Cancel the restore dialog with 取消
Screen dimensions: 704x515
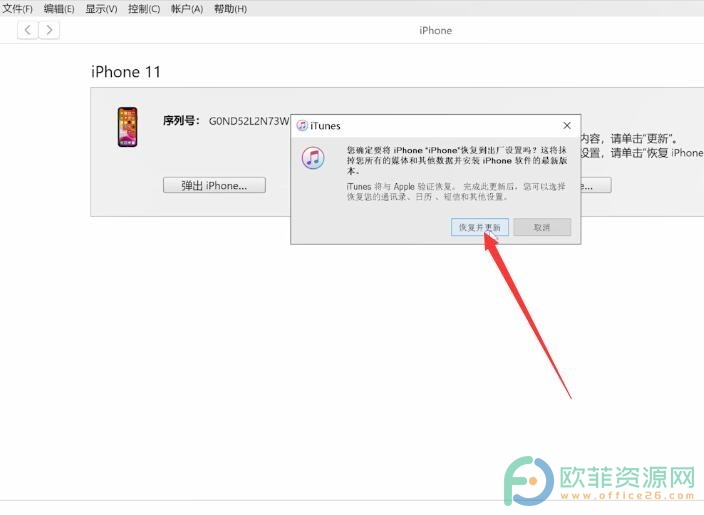(x=542, y=227)
